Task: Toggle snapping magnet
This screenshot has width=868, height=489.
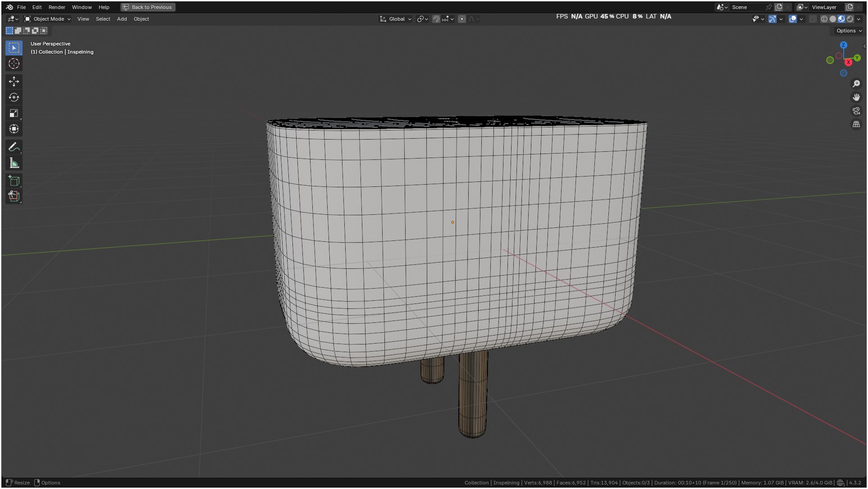Action: [436, 19]
